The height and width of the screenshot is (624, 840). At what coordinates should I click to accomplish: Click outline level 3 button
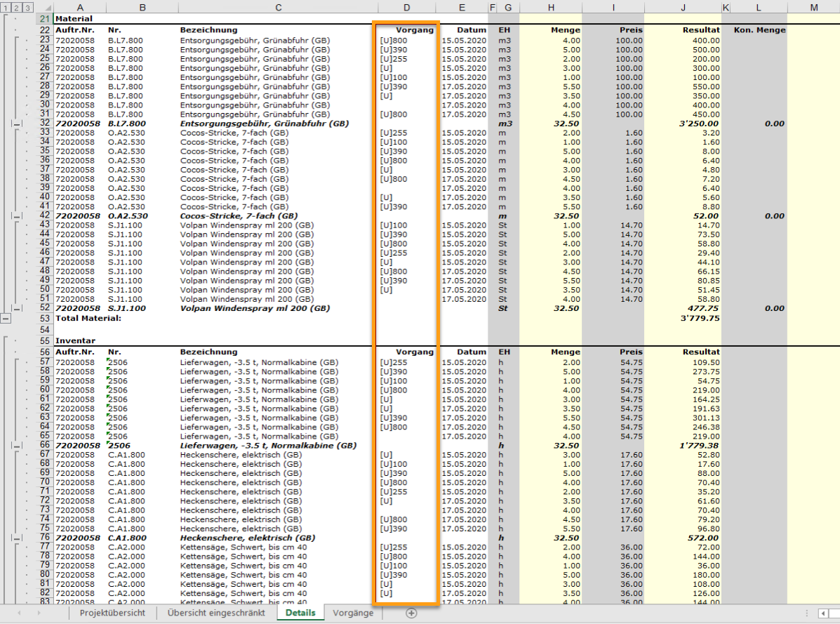point(27,8)
